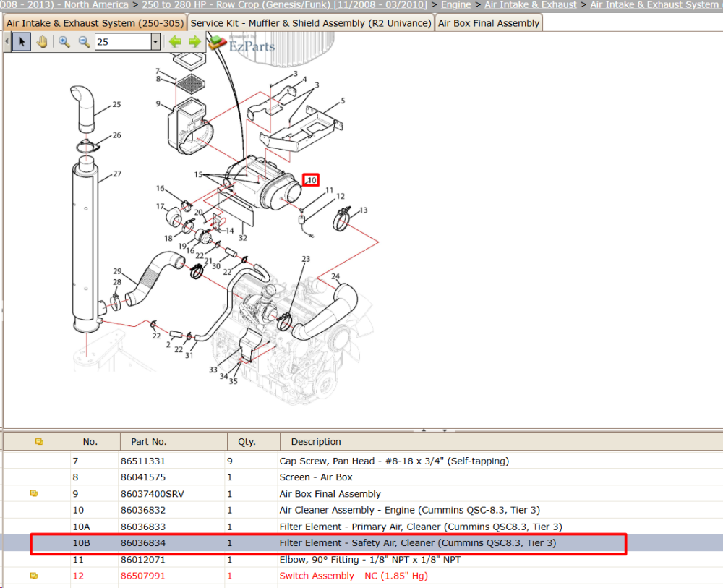Click callout 32 plate label
The width and height of the screenshot is (723, 588).
242,238
